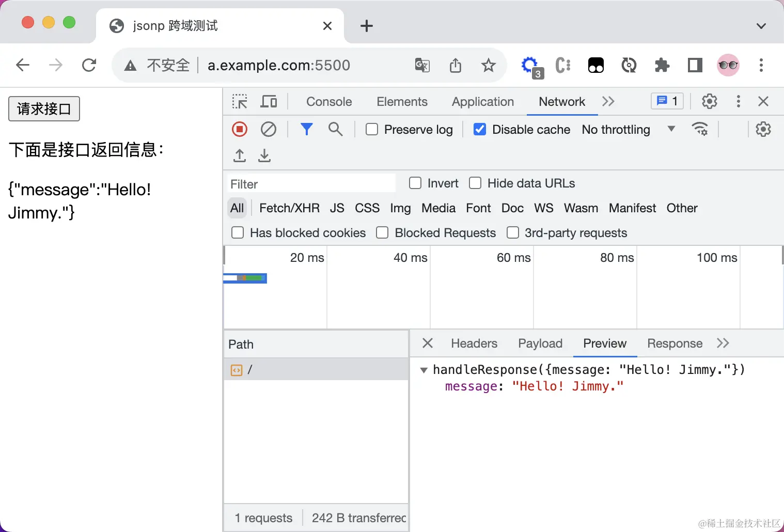Viewport: 784px width, 532px height.
Task: Check the Invert filter option
Action: (x=415, y=183)
